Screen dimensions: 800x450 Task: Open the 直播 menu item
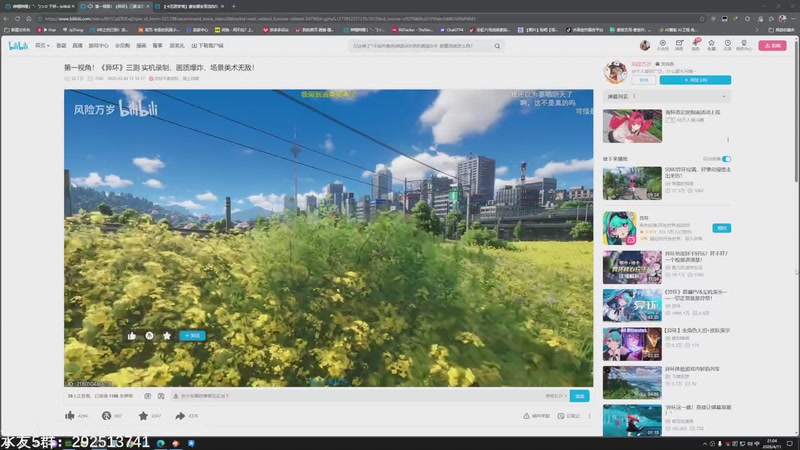pos(78,45)
